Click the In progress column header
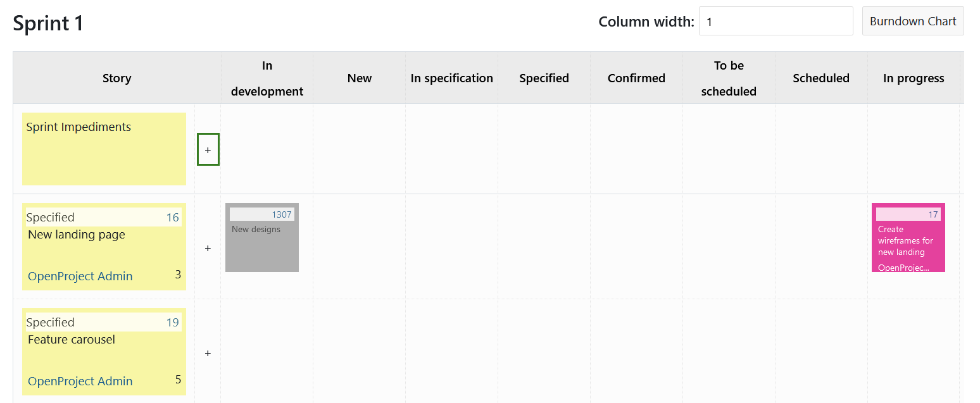 click(914, 78)
